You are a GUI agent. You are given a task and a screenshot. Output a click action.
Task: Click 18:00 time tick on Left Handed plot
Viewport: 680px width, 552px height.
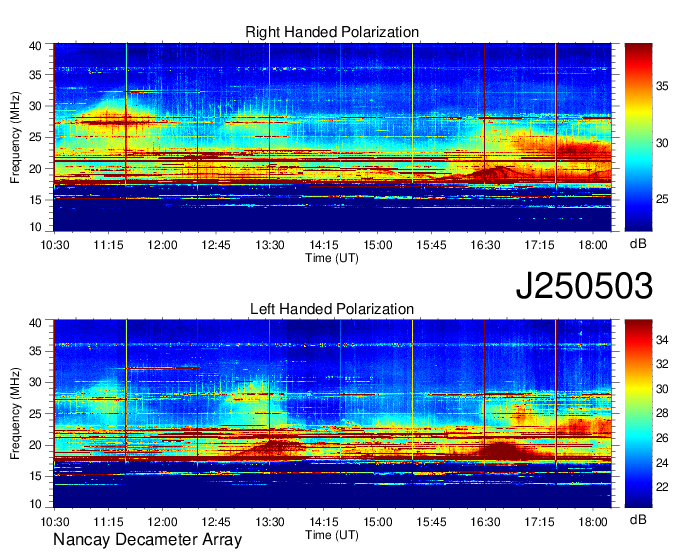click(593, 522)
